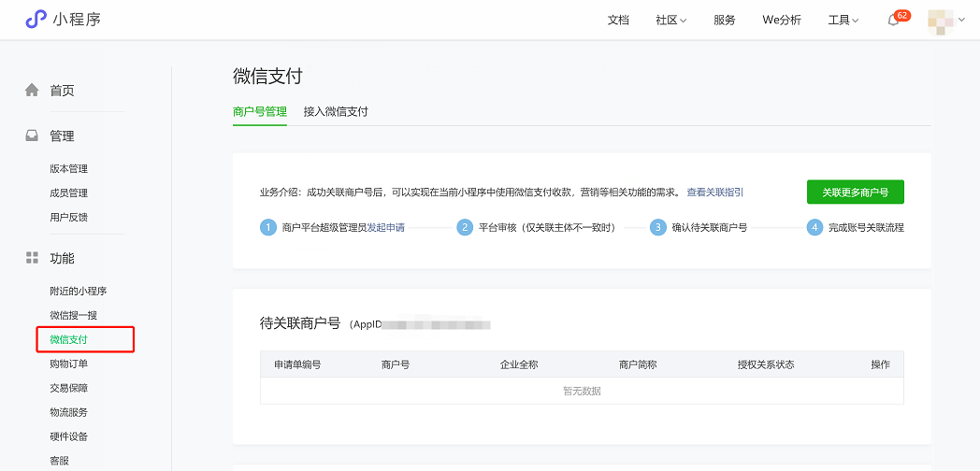Click the 授权关系状态 column header
The height and width of the screenshot is (471, 980).
coord(766,364)
